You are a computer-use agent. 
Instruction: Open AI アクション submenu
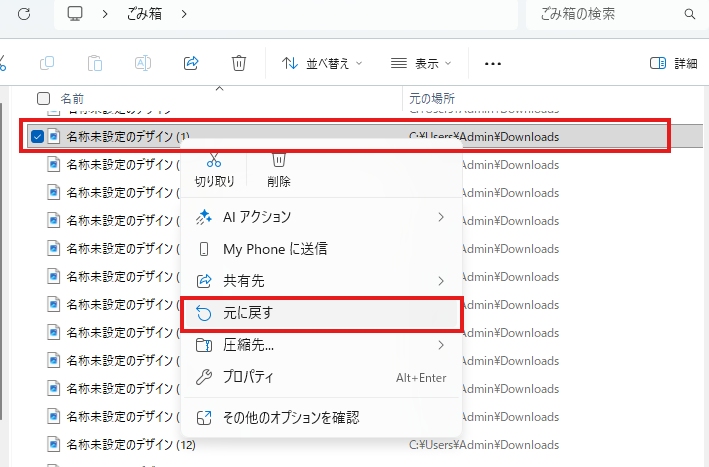(x=321, y=217)
